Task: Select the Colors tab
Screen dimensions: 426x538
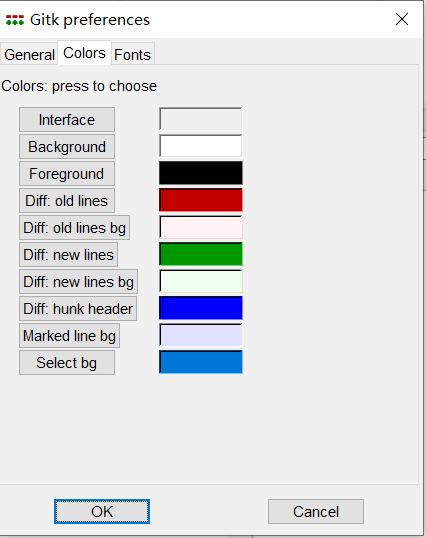Action: coord(84,53)
